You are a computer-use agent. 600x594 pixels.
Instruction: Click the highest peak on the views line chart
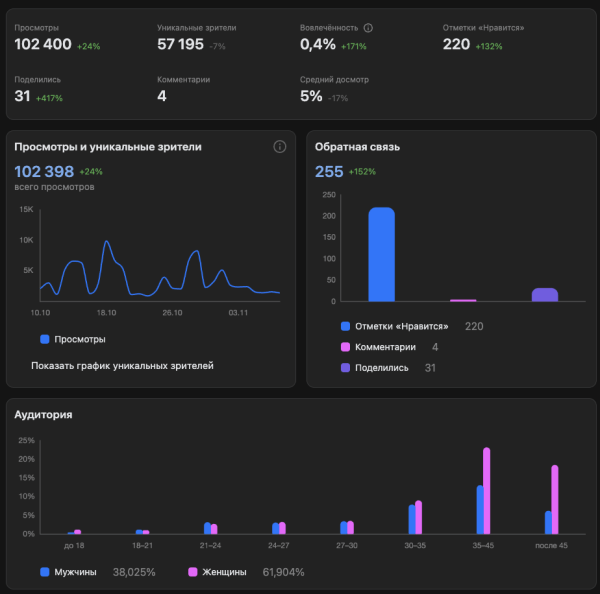[x=106, y=242]
